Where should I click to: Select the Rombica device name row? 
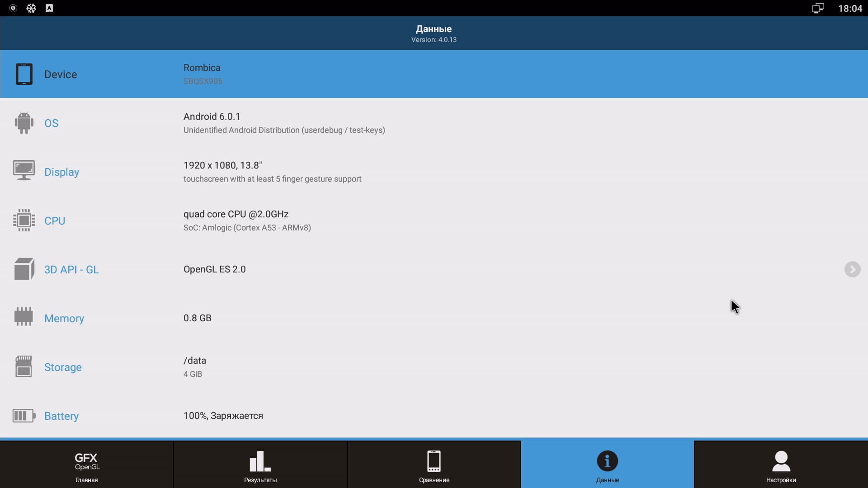click(202, 68)
